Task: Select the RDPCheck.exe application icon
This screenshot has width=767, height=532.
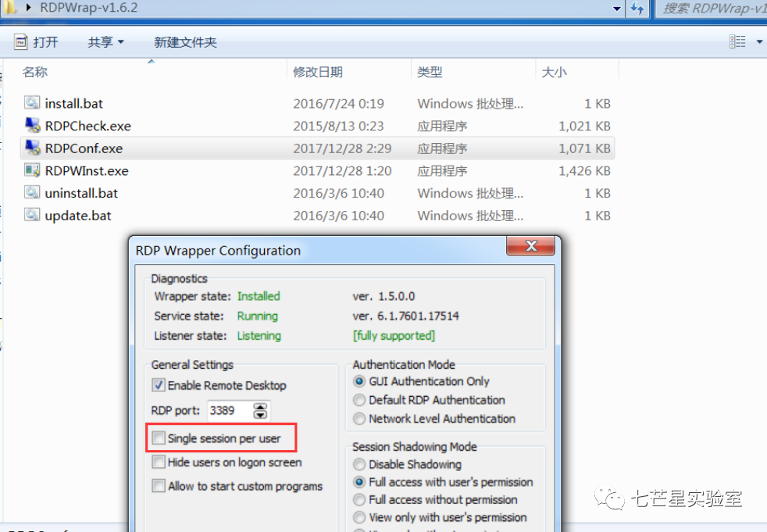Action: (x=32, y=126)
